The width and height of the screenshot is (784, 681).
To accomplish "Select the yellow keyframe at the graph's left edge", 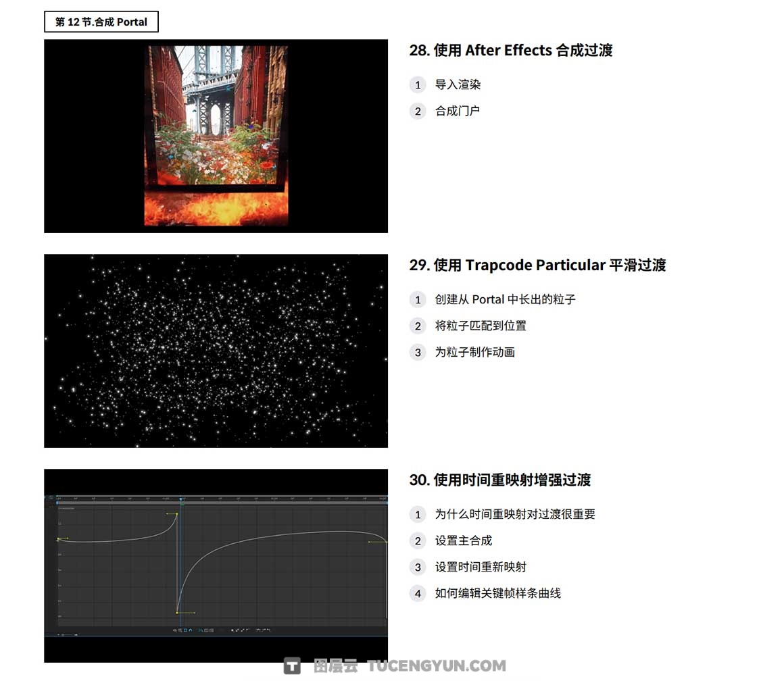I will click(x=58, y=538).
